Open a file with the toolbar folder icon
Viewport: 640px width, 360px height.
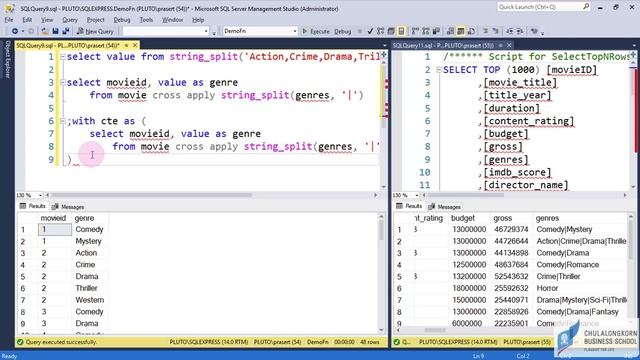45,31
